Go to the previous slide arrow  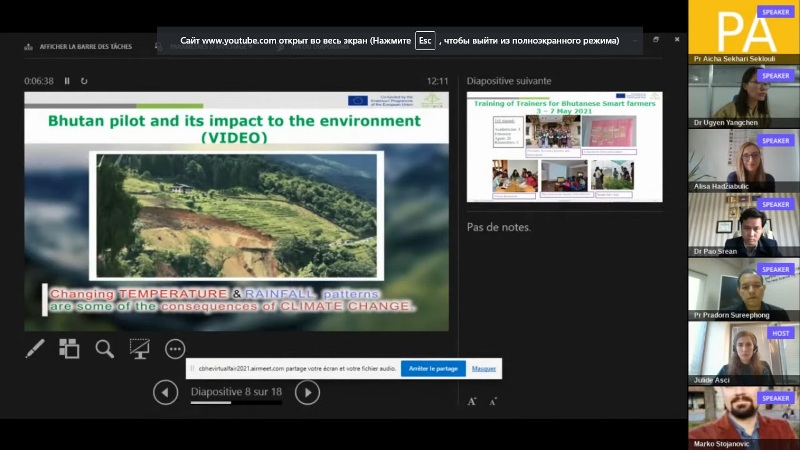[x=166, y=393]
